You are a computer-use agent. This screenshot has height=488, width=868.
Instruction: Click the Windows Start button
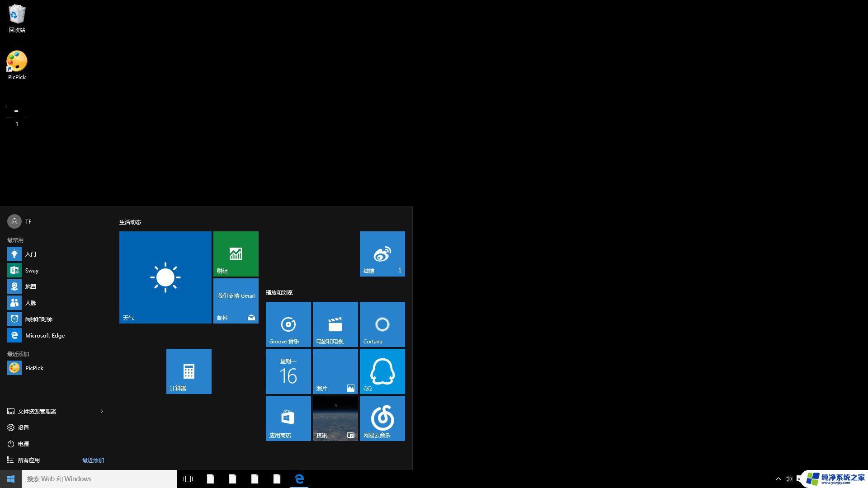coord(11,479)
